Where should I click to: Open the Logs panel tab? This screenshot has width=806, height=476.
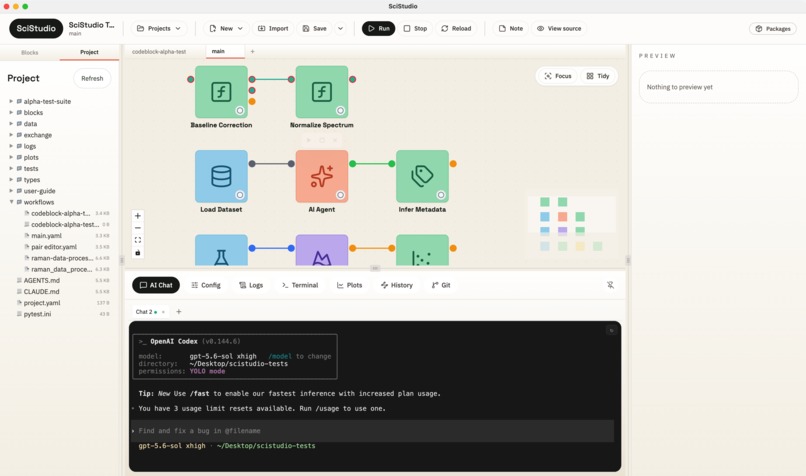tap(251, 285)
